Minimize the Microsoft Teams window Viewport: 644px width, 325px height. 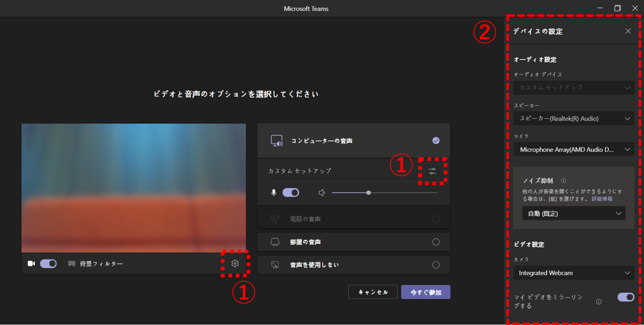(600, 8)
